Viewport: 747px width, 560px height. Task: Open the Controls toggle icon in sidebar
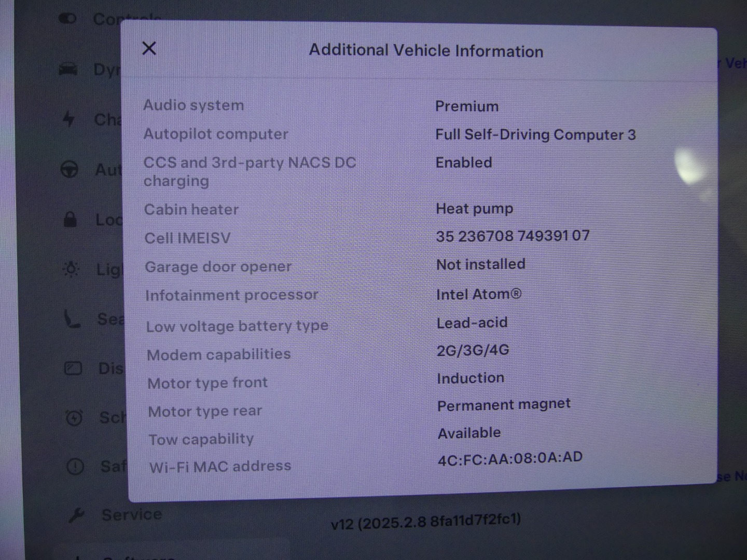coord(68,19)
